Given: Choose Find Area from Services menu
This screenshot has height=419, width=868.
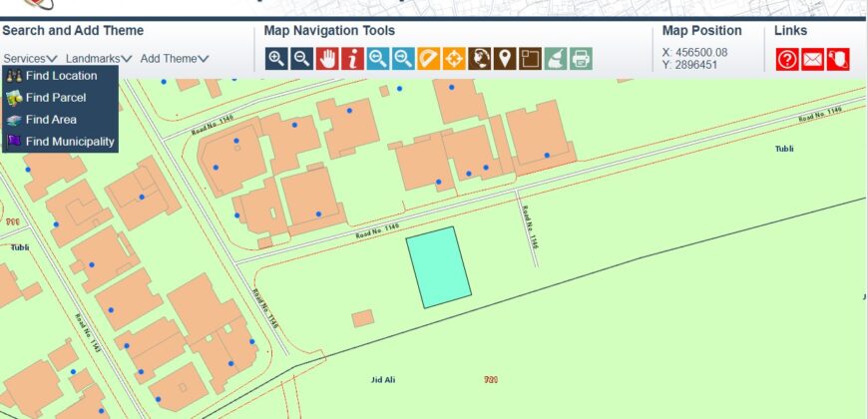Looking at the screenshot, I should [x=51, y=120].
